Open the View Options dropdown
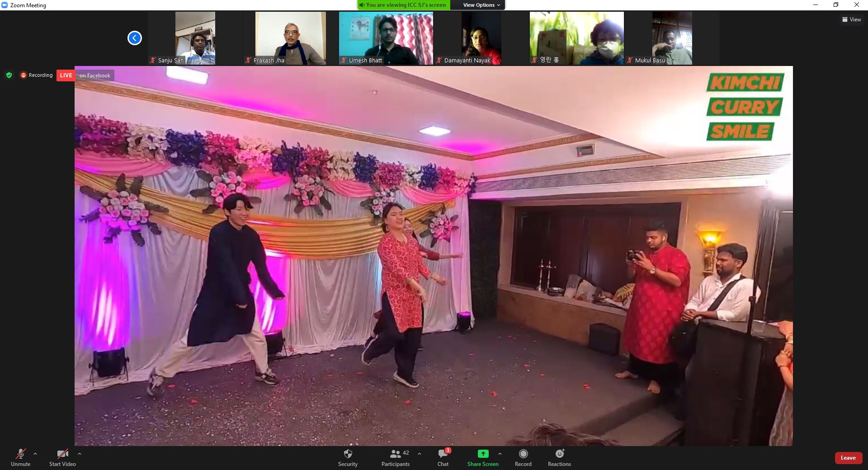Viewport: 868px width, 470px height. (481, 5)
